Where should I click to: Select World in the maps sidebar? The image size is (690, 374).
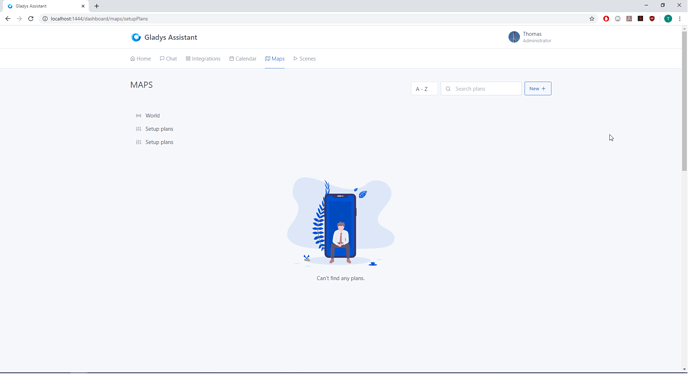(x=152, y=116)
